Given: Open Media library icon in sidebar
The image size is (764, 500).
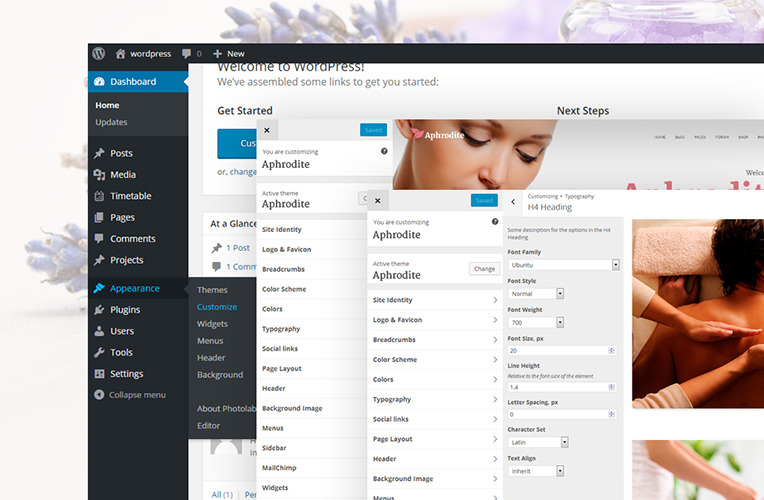Looking at the screenshot, I should pyautogui.click(x=99, y=175).
